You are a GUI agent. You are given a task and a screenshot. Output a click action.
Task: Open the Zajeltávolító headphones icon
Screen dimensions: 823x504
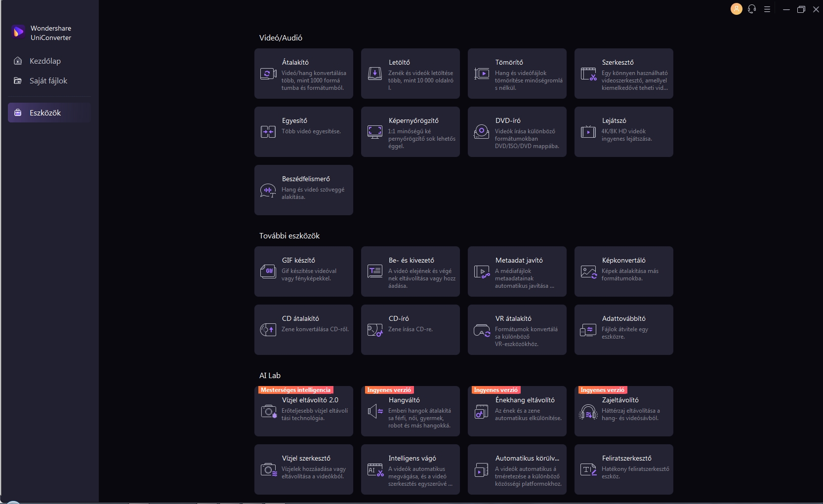(x=588, y=412)
